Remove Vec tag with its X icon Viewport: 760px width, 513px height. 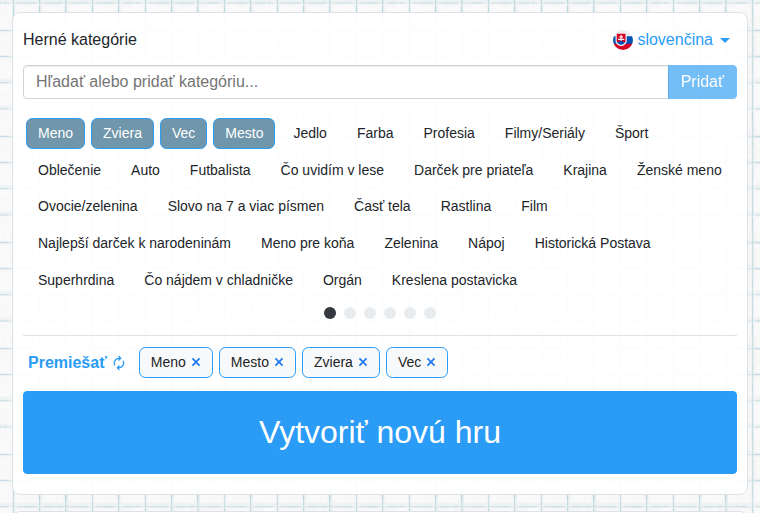(x=431, y=362)
